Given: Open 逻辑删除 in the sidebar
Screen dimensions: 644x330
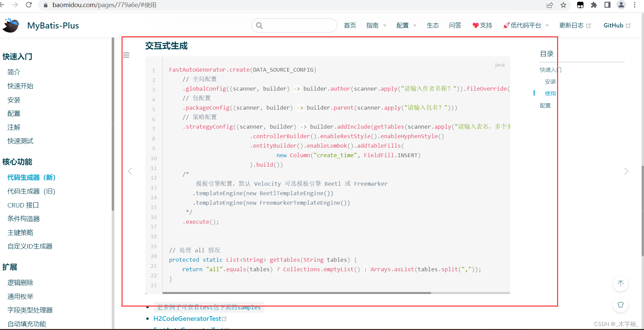Looking at the screenshot, I should tap(20, 282).
